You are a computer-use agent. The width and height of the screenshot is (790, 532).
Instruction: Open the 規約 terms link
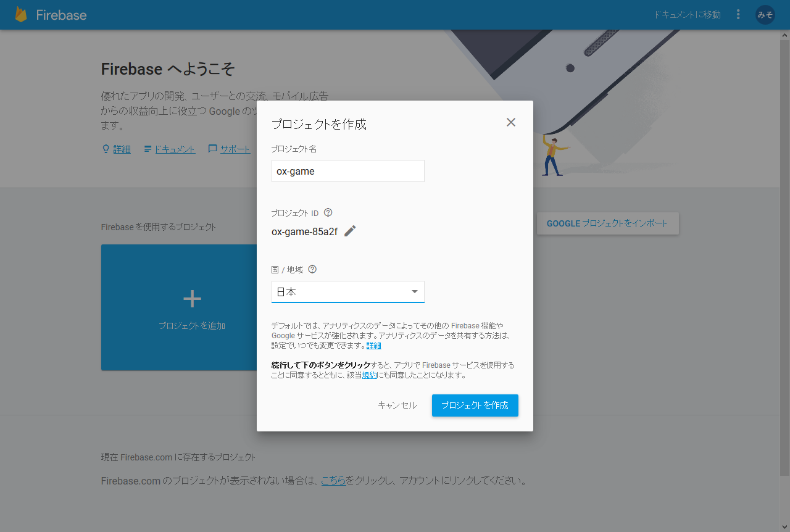click(x=370, y=375)
